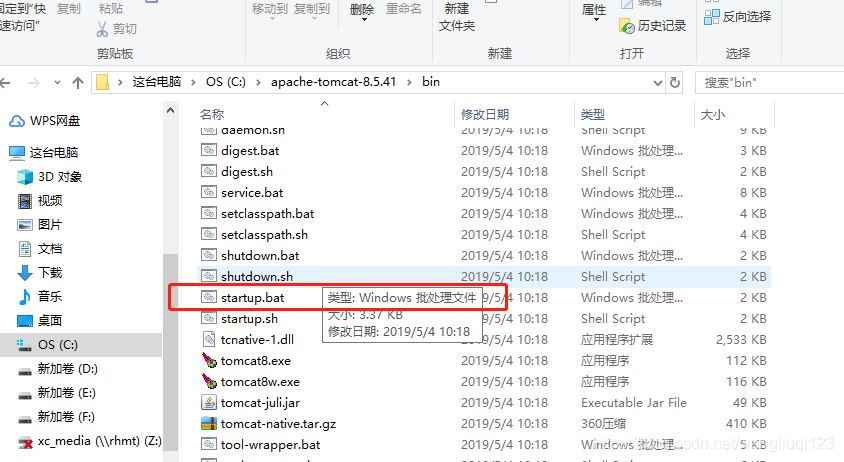Image resolution: width=844 pixels, height=462 pixels.
Task: Click the tcnative-1.dll file icon
Action: [x=209, y=339]
